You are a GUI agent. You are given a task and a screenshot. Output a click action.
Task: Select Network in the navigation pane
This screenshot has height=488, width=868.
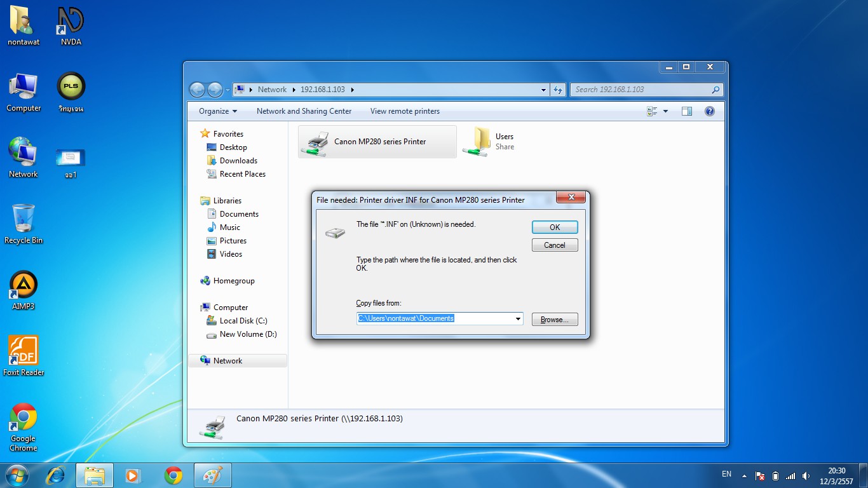(x=238, y=361)
